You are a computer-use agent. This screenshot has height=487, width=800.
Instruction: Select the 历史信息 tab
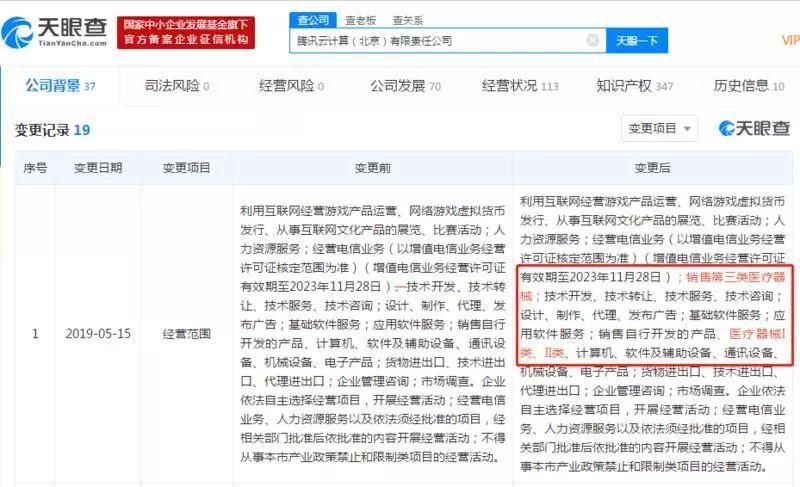[749, 86]
